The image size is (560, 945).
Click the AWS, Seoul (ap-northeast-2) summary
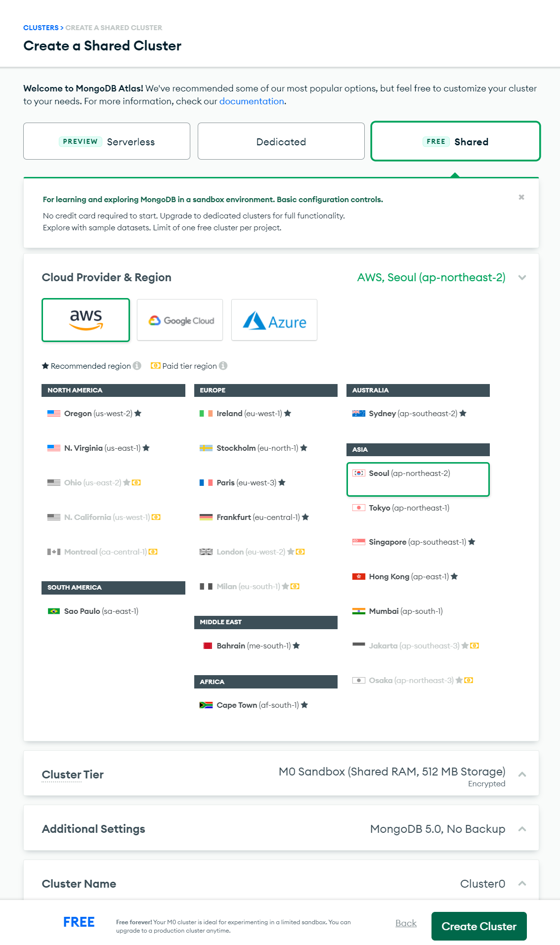431,278
